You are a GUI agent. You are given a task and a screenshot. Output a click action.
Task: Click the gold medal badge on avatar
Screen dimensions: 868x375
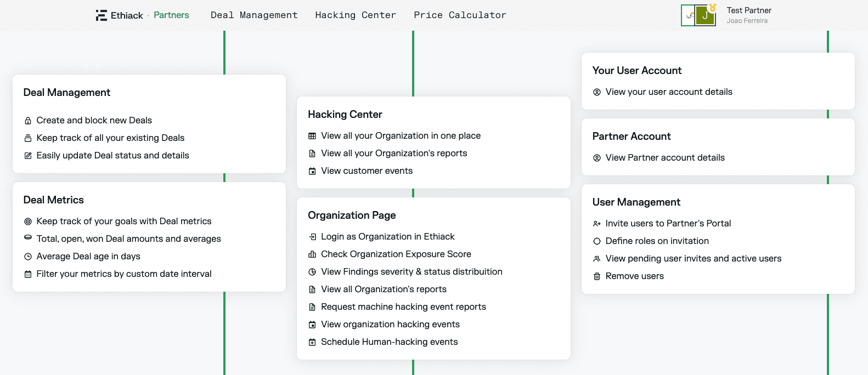(x=712, y=8)
